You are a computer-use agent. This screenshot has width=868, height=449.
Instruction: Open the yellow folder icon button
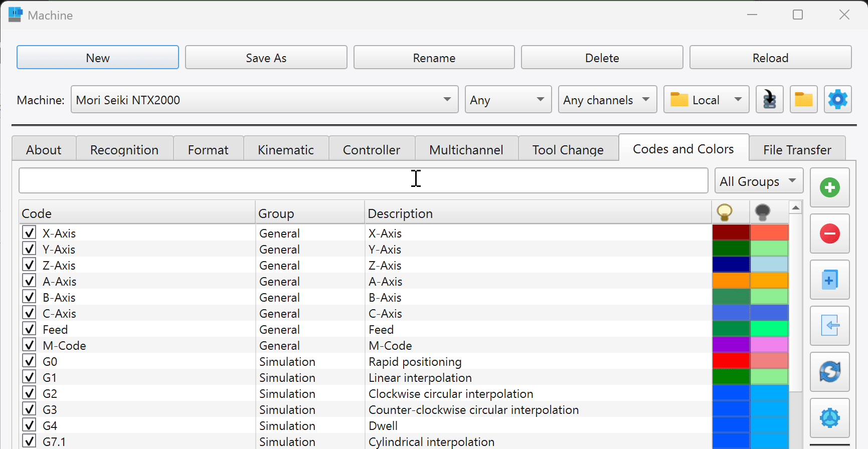tap(803, 99)
